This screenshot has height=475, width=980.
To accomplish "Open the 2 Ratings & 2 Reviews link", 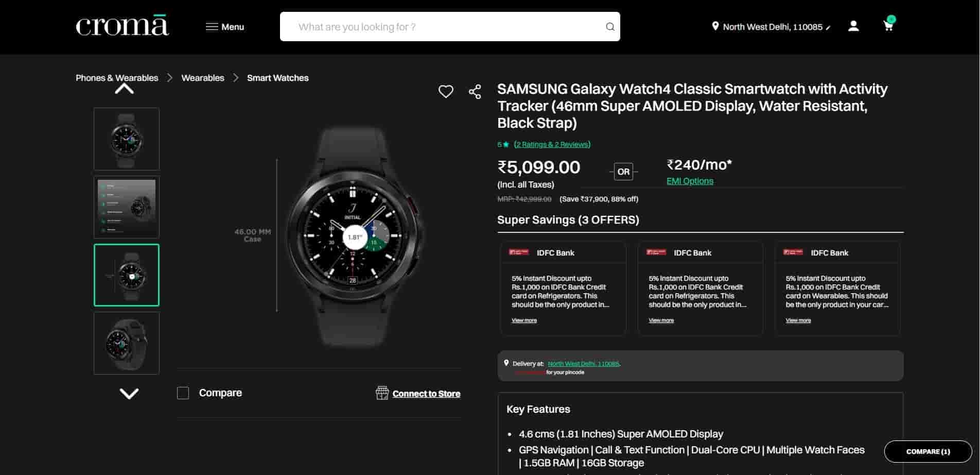I will [x=552, y=144].
